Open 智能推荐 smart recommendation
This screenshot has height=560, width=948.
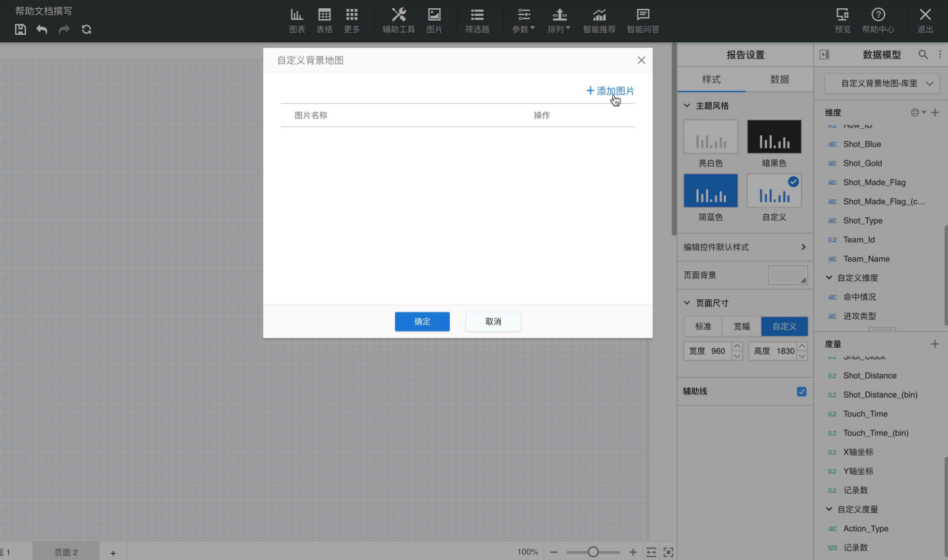coord(599,20)
